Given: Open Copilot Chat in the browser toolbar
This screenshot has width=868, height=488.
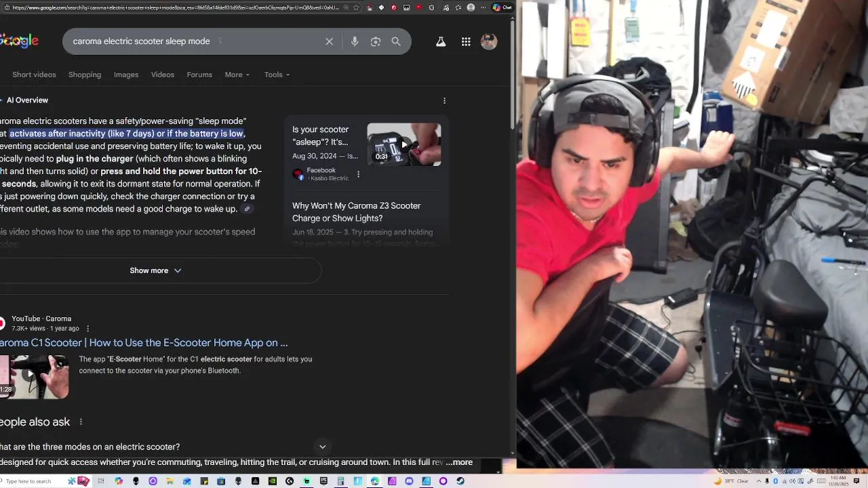Looking at the screenshot, I should pyautogui.click(x=502, y=7).
